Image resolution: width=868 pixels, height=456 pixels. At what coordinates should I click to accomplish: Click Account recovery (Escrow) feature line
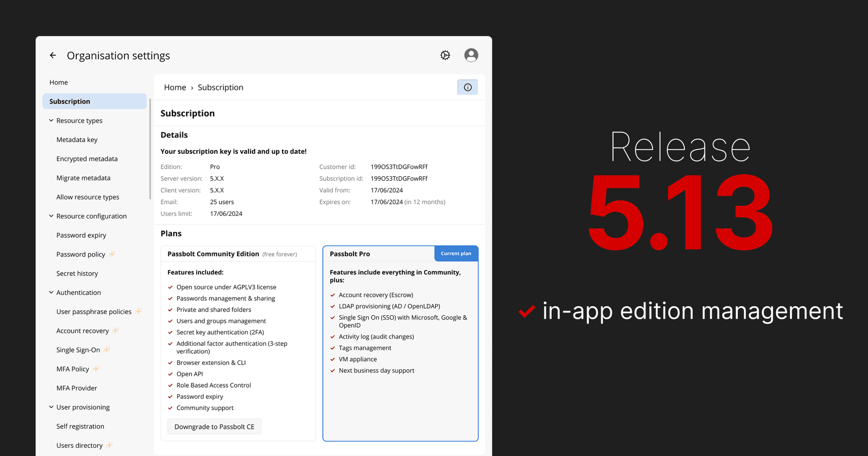[x=376, y=295]
